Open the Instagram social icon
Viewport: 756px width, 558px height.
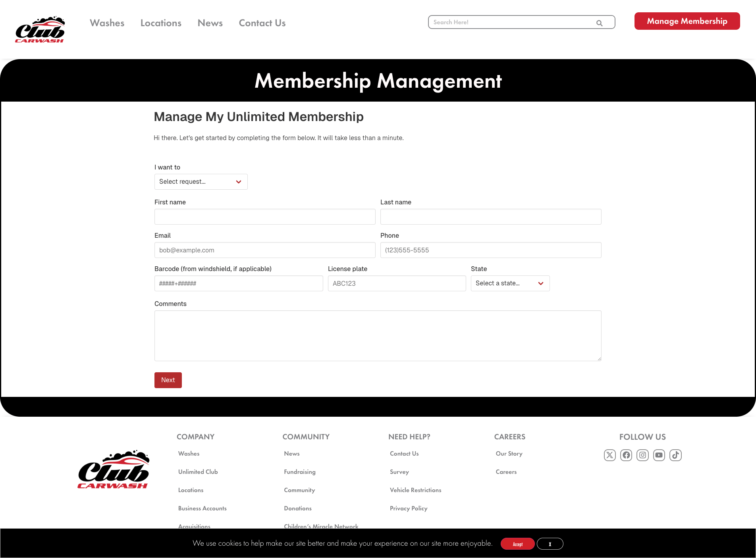642,455
